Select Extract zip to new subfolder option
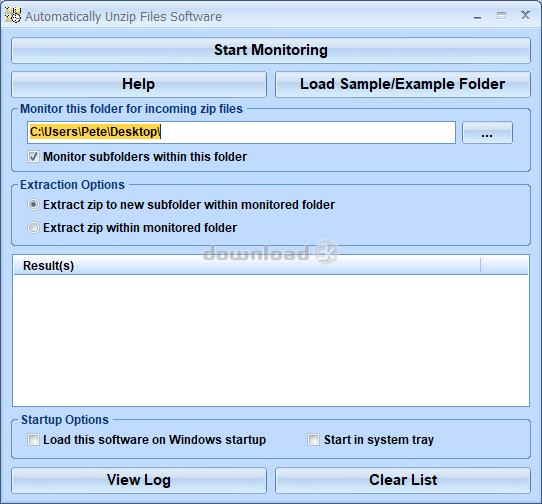This screenshot has width=542, height=504. point(33,205)
